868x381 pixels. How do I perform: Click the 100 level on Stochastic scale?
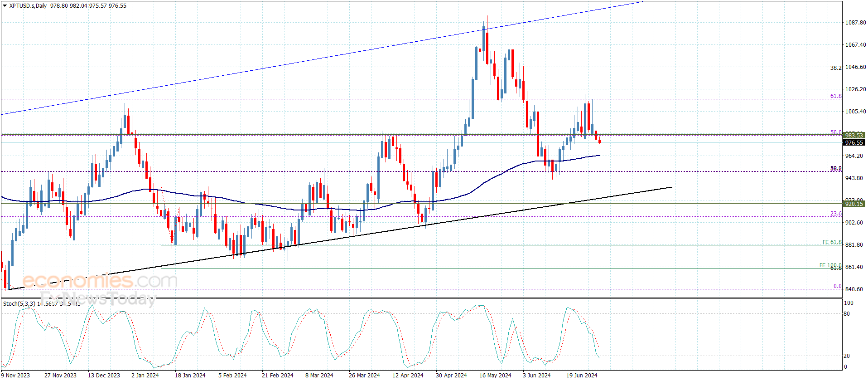click(x=849, y=303)
